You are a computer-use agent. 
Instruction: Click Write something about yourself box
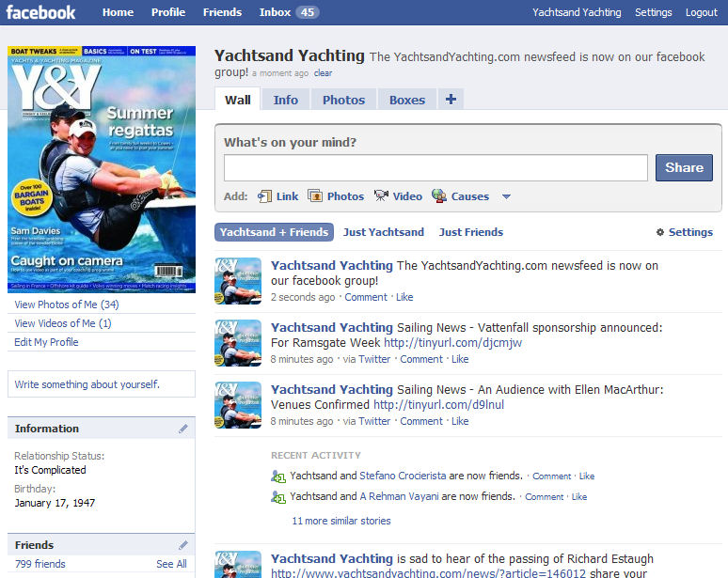102,384
